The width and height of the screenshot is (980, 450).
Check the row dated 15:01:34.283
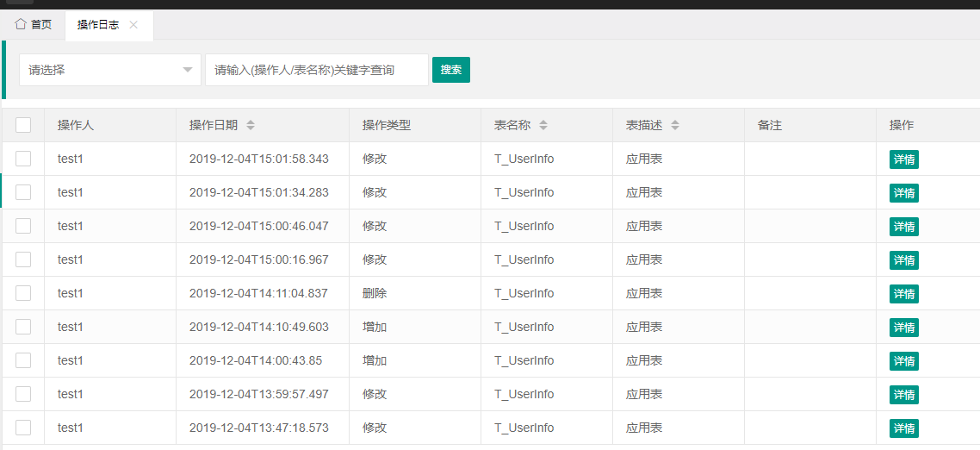click(x=23, y=192)
